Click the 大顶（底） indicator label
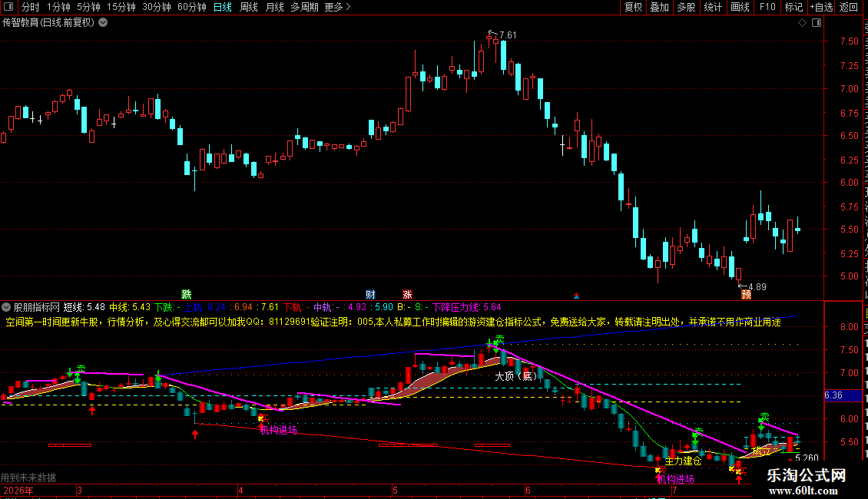Image resolution: width=868 pixels, height=499 pixels. (516, 376)
